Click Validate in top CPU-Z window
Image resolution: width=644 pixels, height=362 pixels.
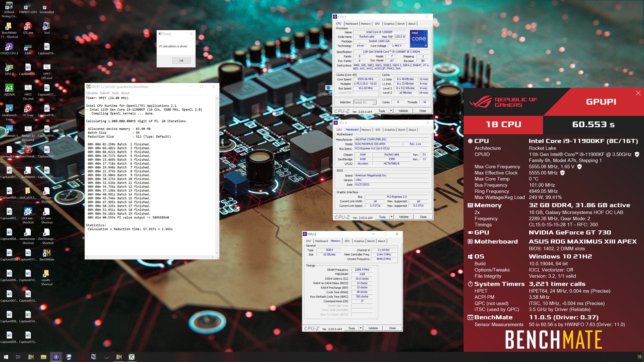(403, 111)
